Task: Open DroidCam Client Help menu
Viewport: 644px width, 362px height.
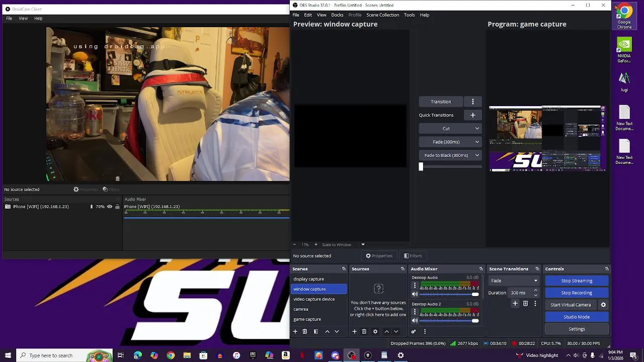Action: (38, 19)
